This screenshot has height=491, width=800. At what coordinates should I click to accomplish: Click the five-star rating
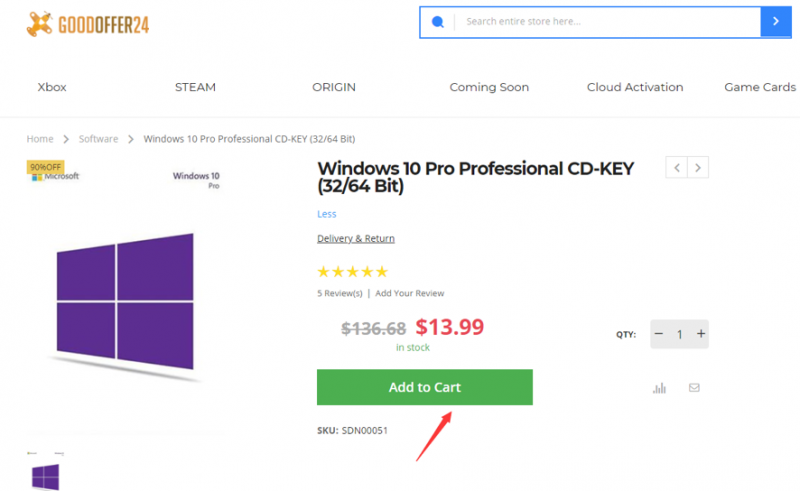(352, 271)
